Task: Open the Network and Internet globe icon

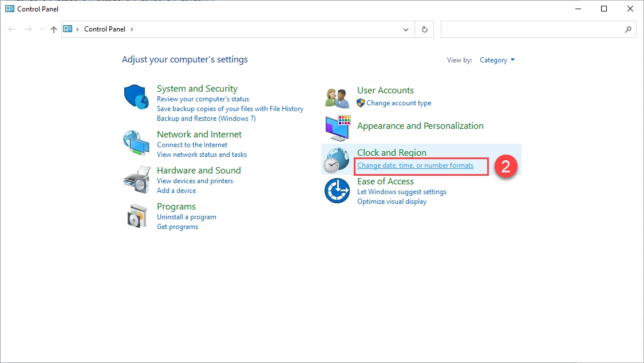Action: tap(136, 143)
